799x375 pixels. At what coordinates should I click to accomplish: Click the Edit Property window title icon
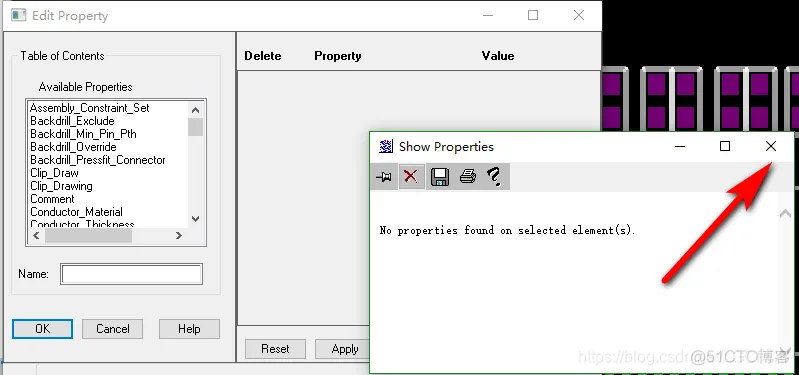18,15
